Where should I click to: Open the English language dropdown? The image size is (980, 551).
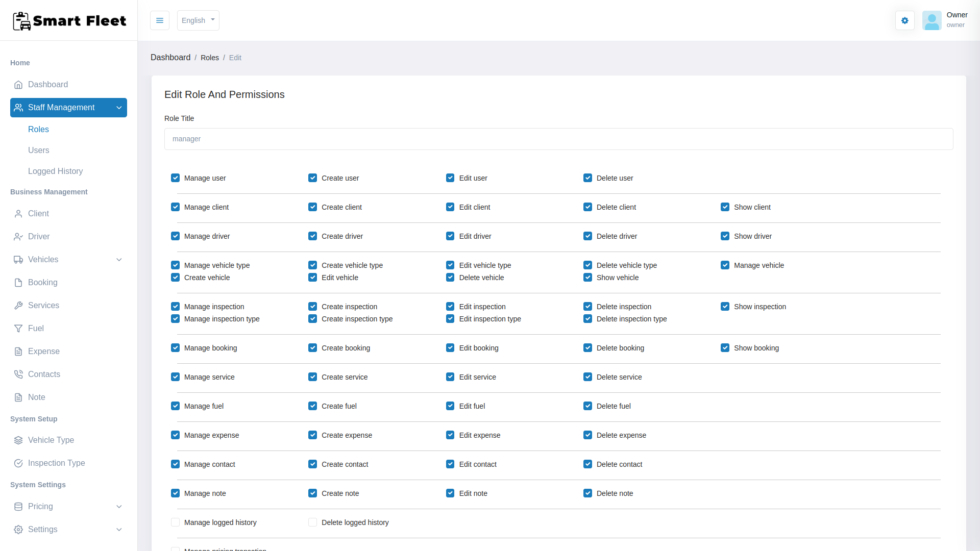(198, 20)
